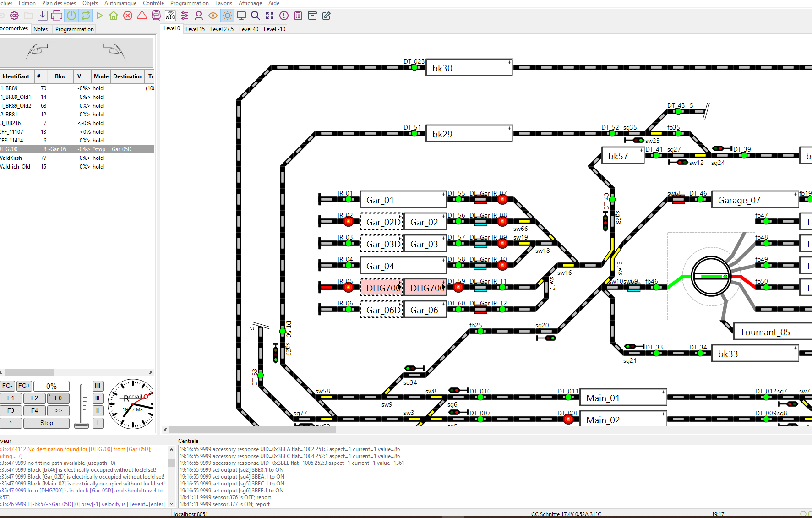
Task: Switch to Level -10 tab
Action: [275, 29]
